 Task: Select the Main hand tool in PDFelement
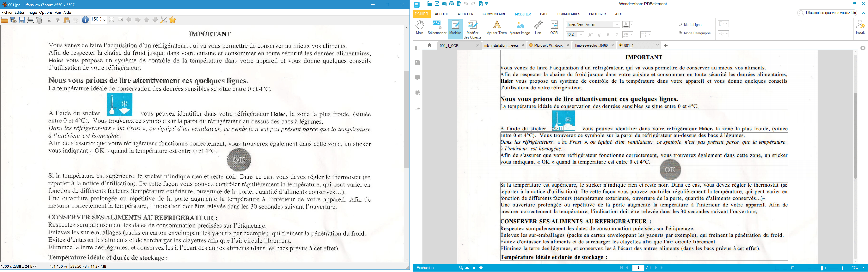pos(419,27)
